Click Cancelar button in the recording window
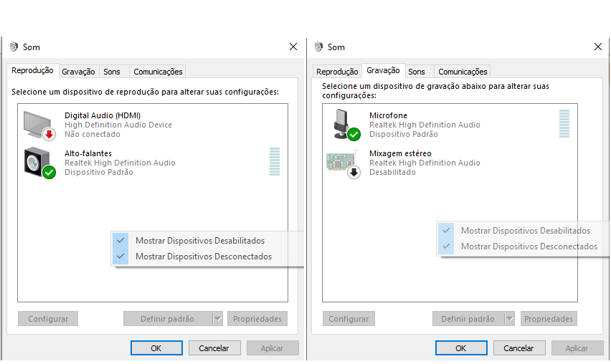611x364 pixels. (518, 348)
